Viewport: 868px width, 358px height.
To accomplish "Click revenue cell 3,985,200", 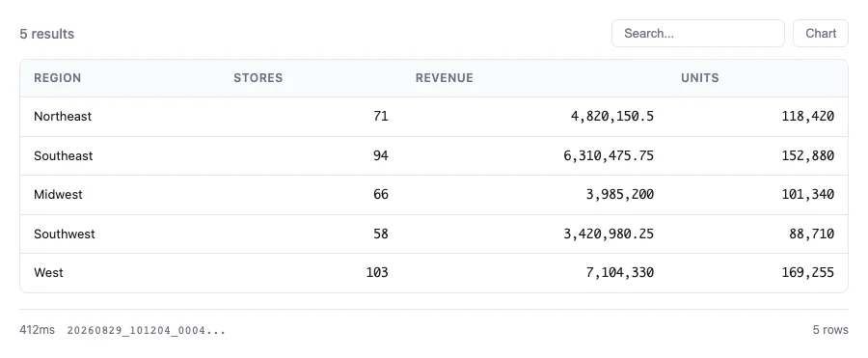I will (619, 195).
